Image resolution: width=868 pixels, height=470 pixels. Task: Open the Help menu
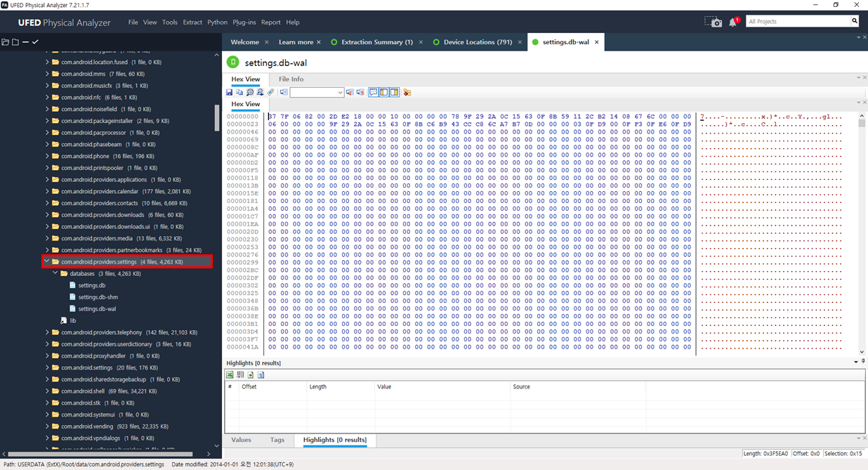293,22
